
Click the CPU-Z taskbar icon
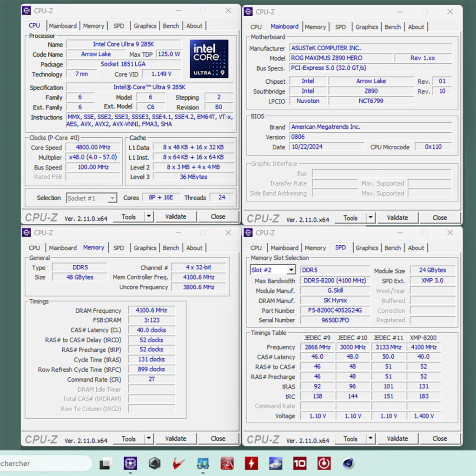pos(130,463)
